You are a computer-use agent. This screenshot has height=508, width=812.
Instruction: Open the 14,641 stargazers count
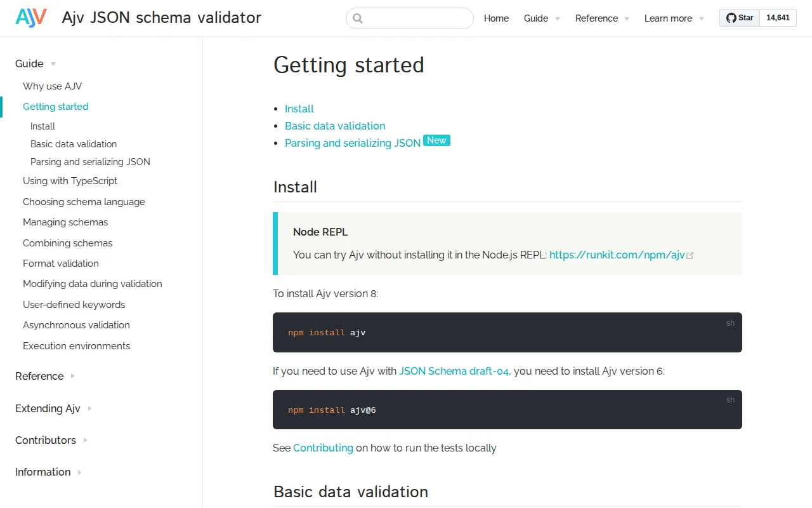pos(778,18)
